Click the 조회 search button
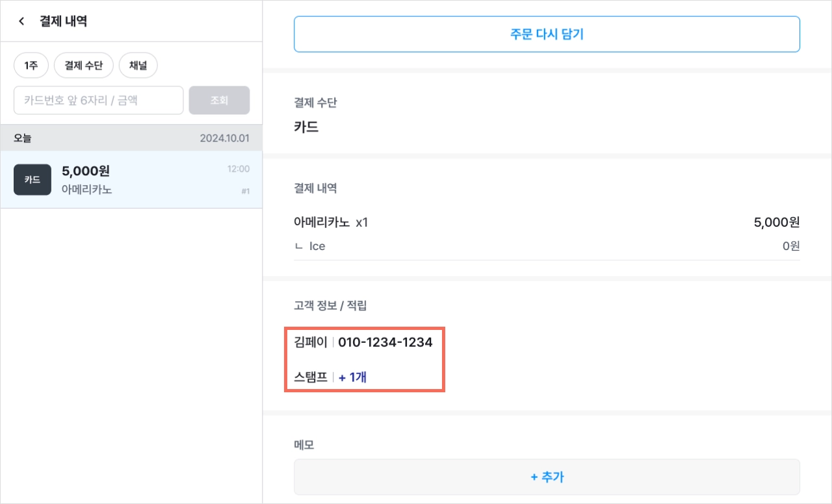 point(219,100)
